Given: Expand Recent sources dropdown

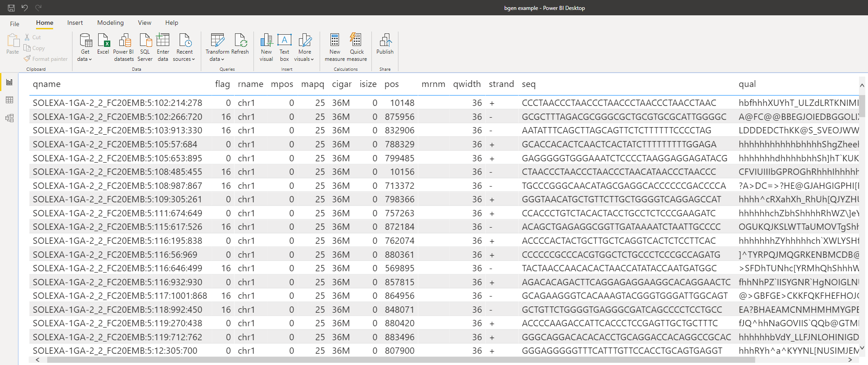Looking at the screenshot, I should pos(184,47).
